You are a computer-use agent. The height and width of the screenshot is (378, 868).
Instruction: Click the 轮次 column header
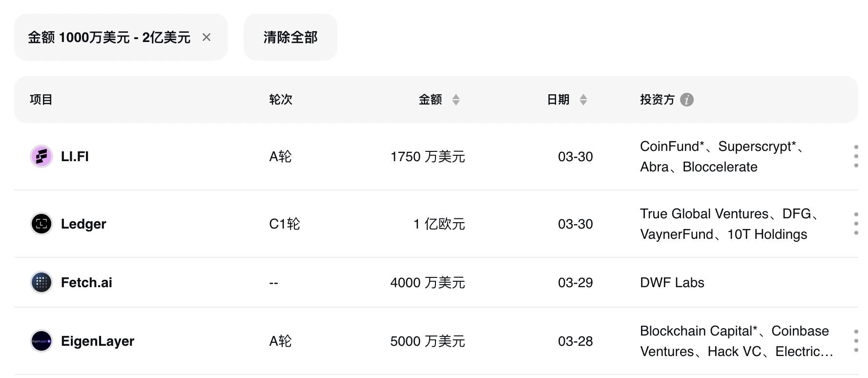pyautogui.click(x=281, y=100)
